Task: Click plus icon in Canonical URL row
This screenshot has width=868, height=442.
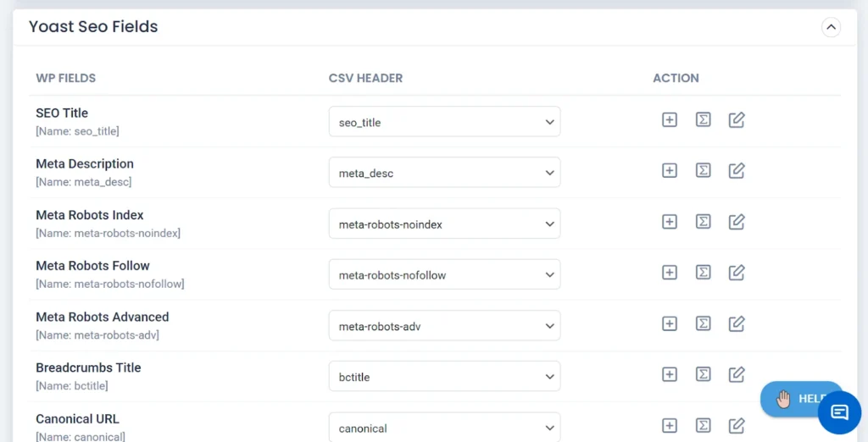Action: click(670, 425)
